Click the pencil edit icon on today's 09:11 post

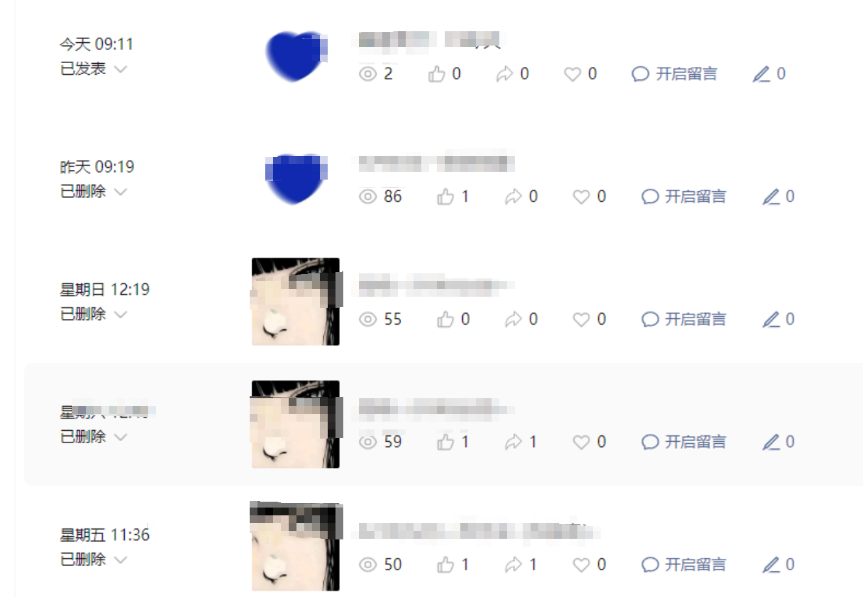point(761,74)
